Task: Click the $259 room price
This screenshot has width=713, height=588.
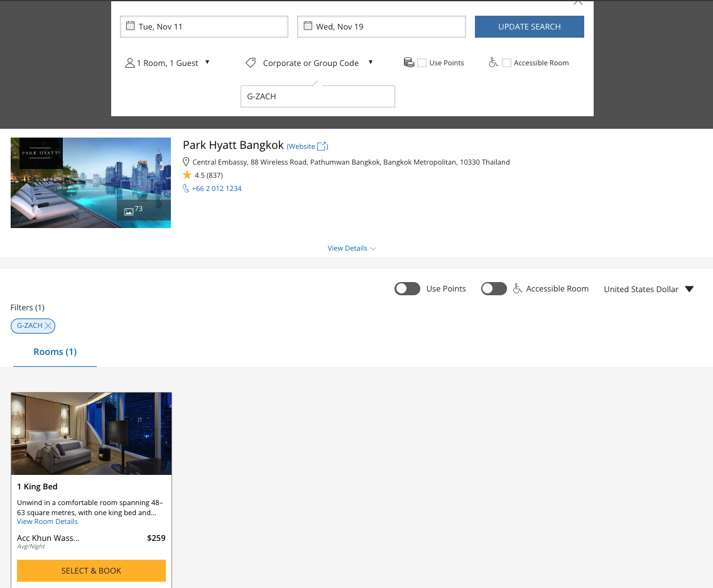Action: tap(156, 538)
